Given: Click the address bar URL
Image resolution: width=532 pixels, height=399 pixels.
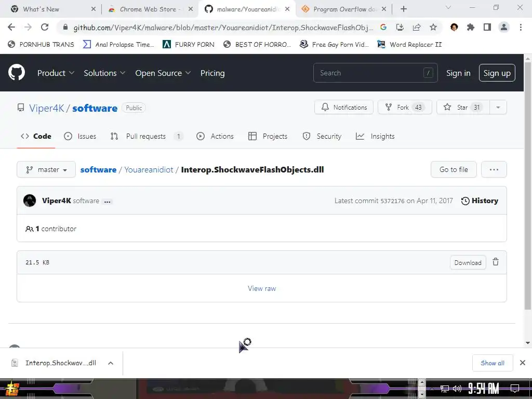Looking at the screenshot, I should pyautogui.click(x=223, y=28).
